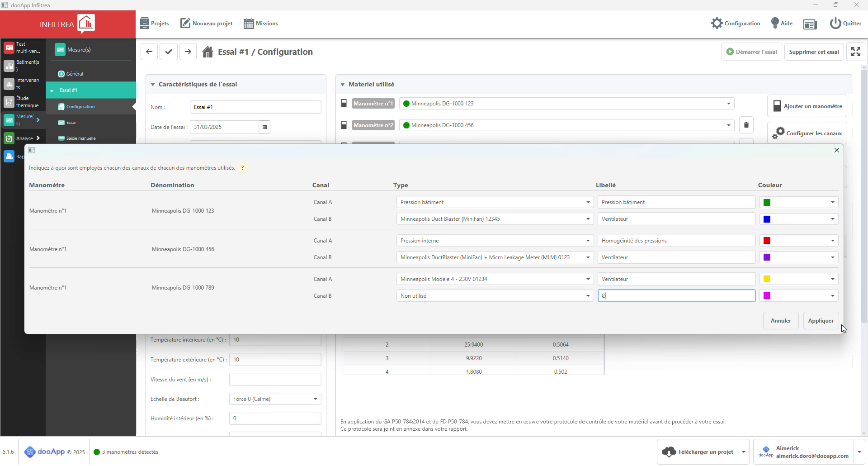Validate with the checkmark toolbar button
This screenshot has height=466, width=868.
tap(169, 52)
